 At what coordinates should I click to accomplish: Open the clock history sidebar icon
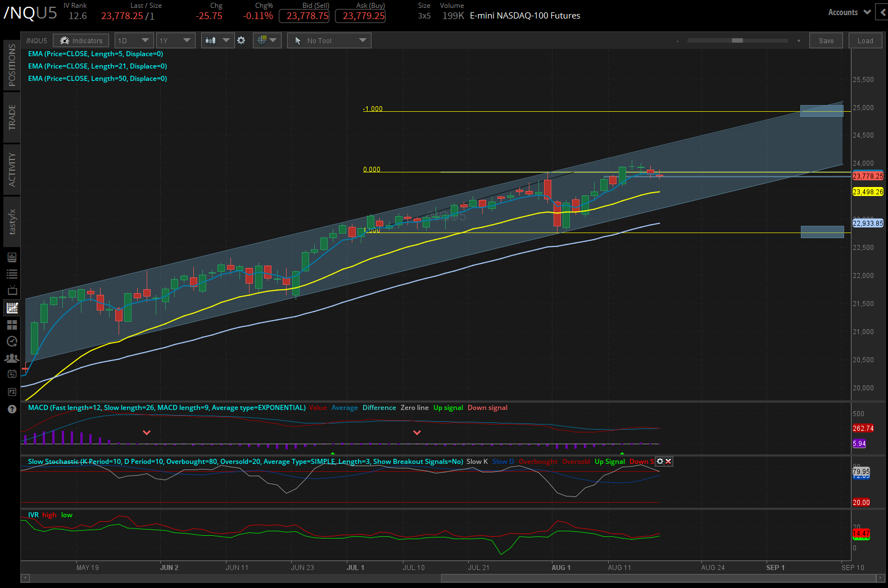click(x=12, y=341)
